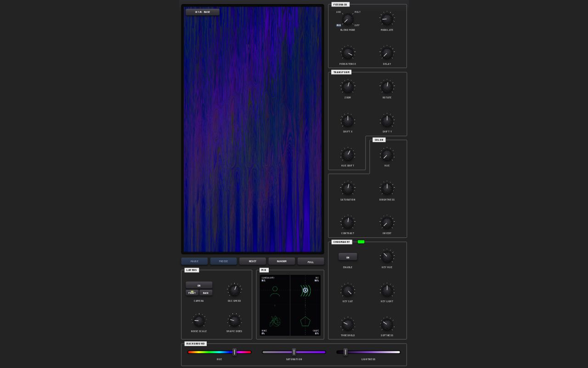This screenshot has height=368, width=588.
Task: Click the Invert knob
Action: (387, 223)
